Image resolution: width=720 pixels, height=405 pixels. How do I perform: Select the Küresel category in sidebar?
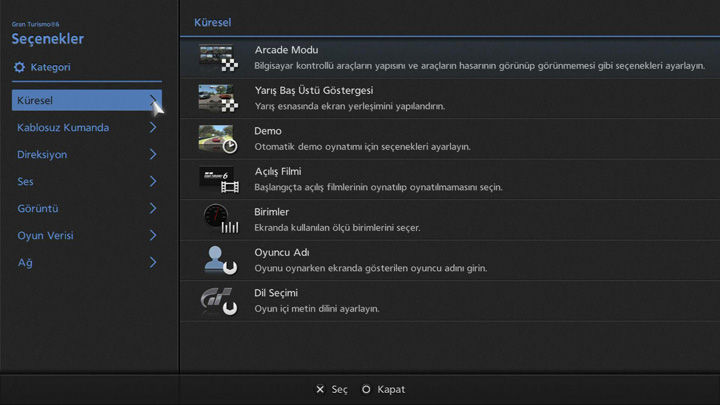click(80, 101)
